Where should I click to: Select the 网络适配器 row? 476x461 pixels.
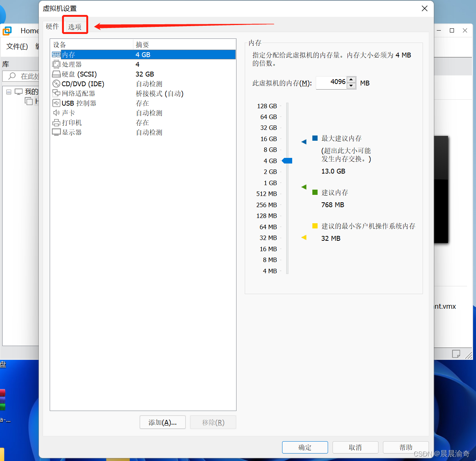point(143,93)
